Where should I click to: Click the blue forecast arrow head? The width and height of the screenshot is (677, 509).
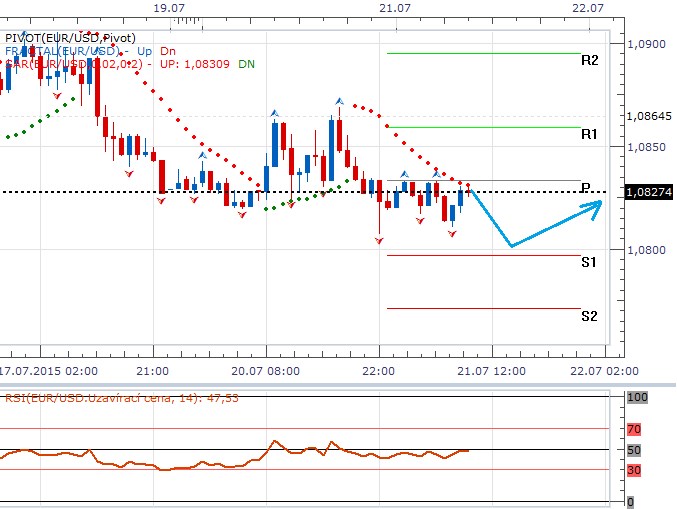596,205
